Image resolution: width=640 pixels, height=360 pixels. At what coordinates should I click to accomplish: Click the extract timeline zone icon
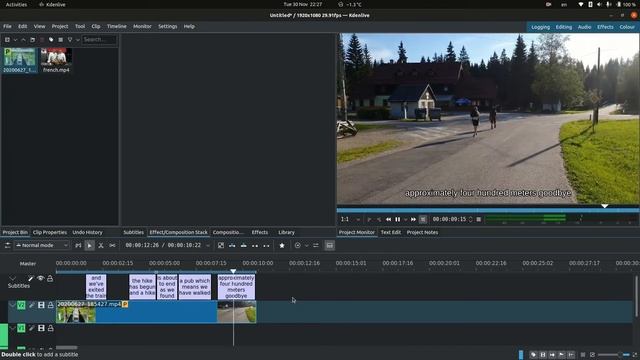[x=255, y=245]
